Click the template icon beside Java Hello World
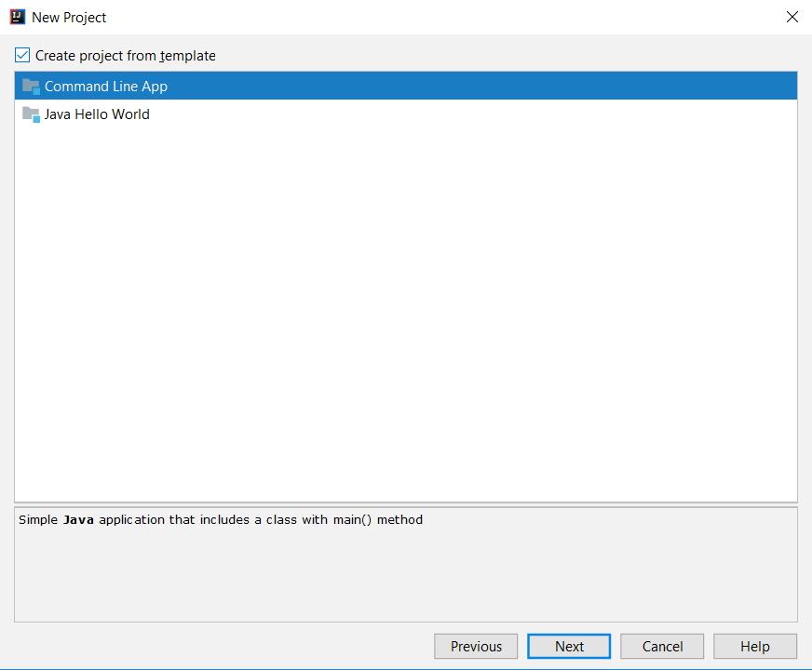The width and height of the screenshot is (812, 670). click(x=30, y=114)
